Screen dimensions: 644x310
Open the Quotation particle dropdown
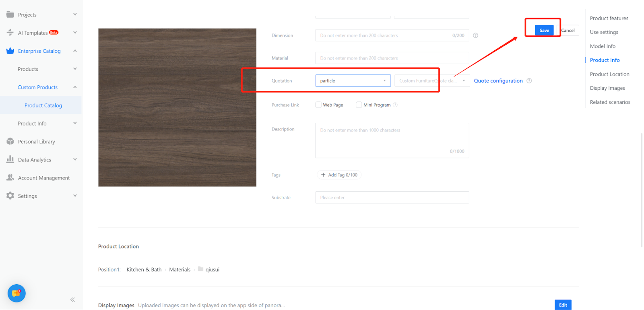pyautogui.click(x=353, y=81)
